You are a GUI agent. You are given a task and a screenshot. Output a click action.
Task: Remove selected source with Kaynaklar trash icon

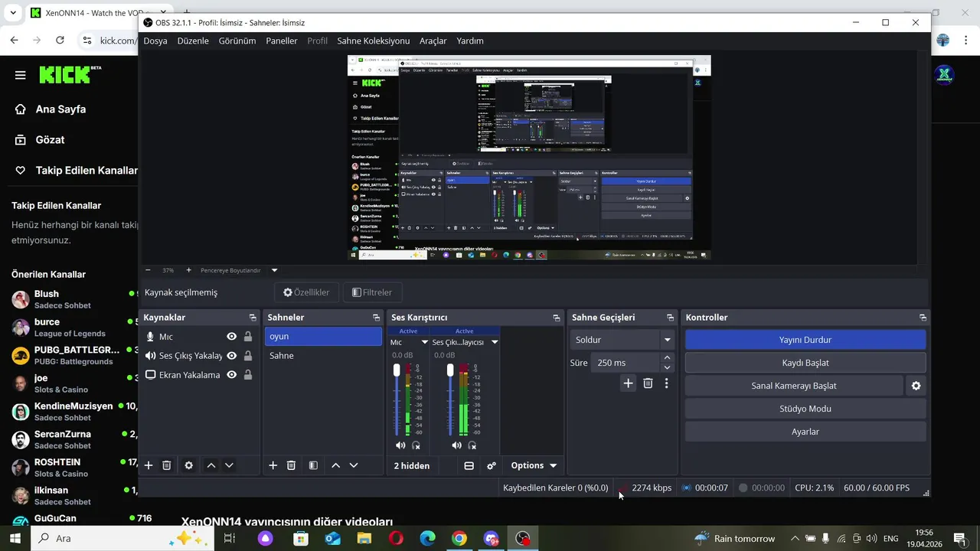tap(166, 465)
